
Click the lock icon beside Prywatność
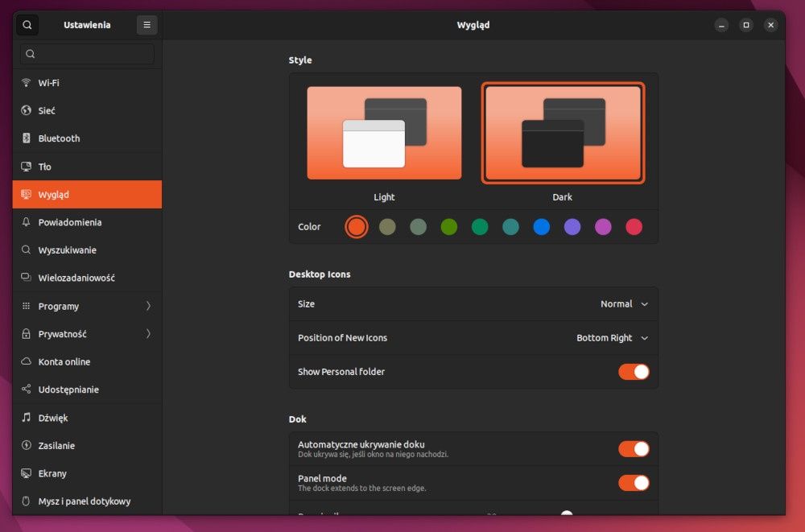pyautogui.click(x=27, y=334)
